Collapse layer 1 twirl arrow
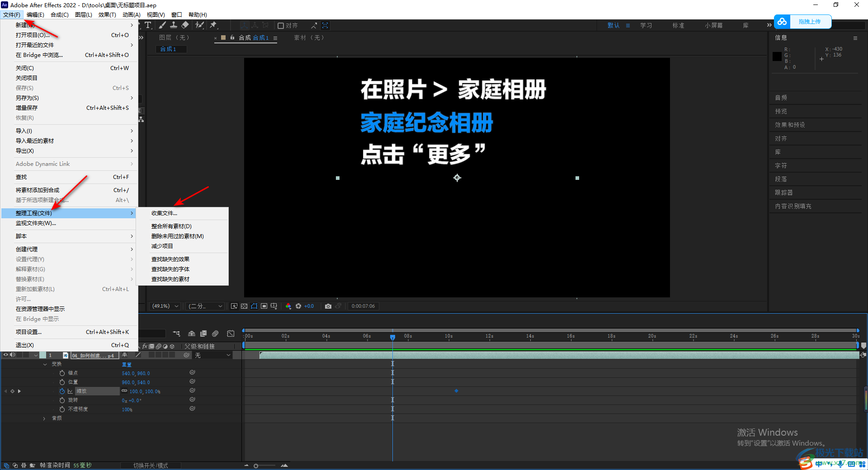 coord(36,355)
